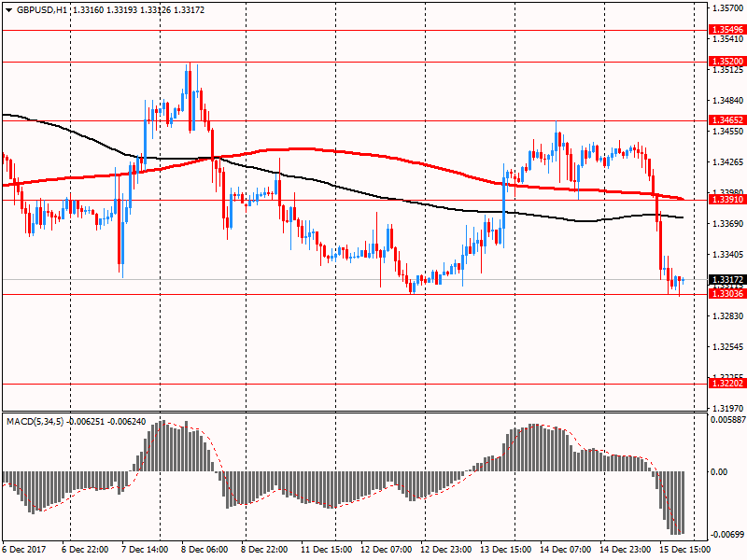Click the 6 Dec 22:00 time label
This screenshot has width=747, height=560.
tap(85, 550)
